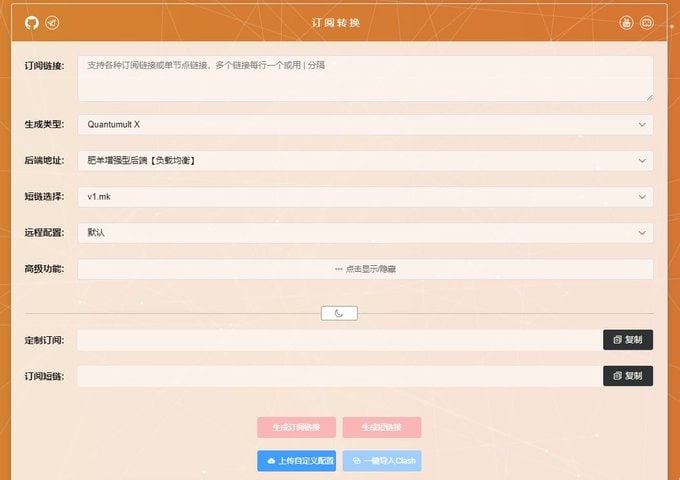Copy the 订阅短链 with 复制 button
Image resolution: width=680 pixels, height=480 pixels.
pos(628,376)
